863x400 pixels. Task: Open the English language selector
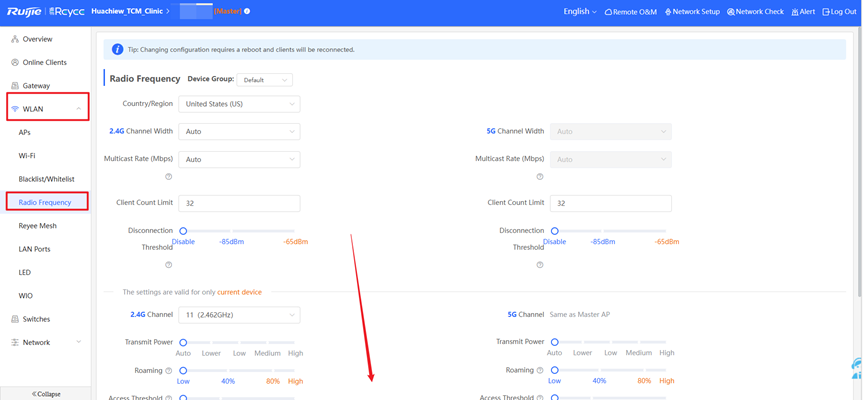click(x=579, y=12)
